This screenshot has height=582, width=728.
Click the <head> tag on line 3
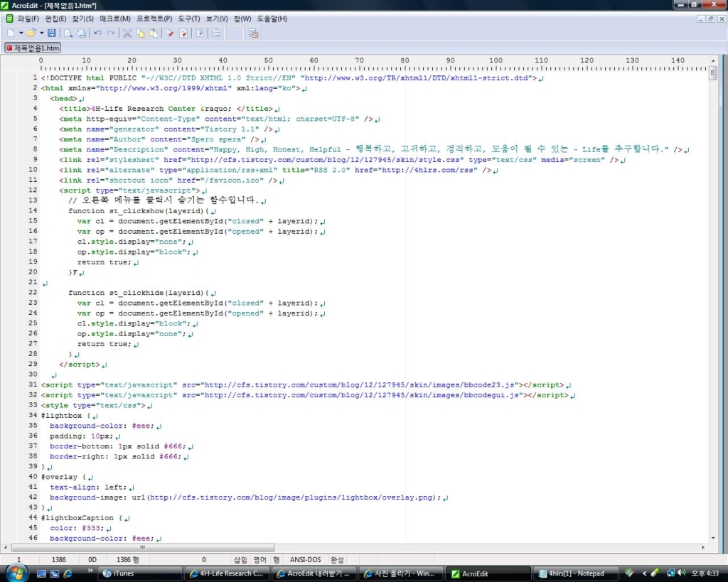click(x=63, y=98)
